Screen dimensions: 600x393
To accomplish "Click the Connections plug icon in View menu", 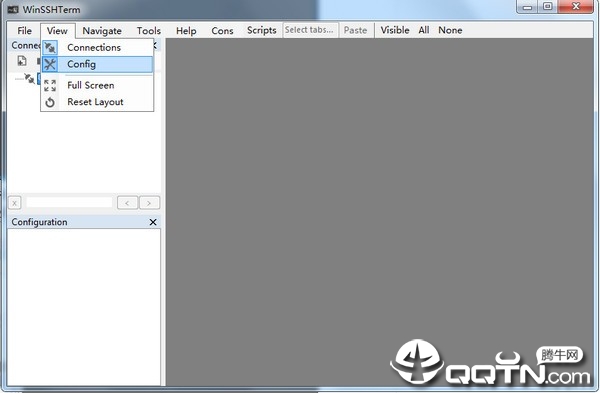I will click(x=50, y=47).
